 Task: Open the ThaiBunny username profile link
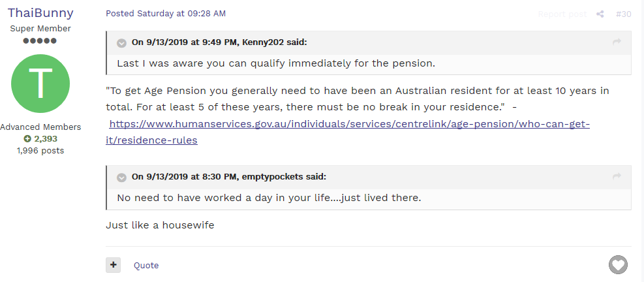(40, 13)
